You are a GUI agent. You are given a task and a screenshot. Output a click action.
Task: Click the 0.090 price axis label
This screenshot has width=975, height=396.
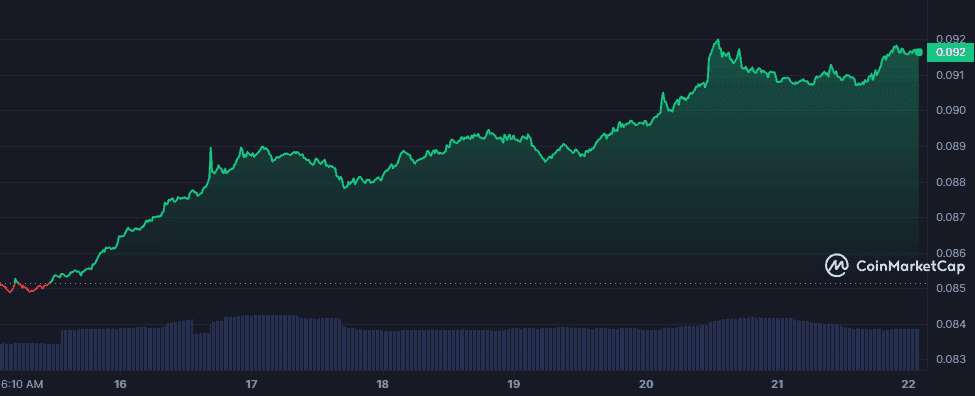coord(951,111)
